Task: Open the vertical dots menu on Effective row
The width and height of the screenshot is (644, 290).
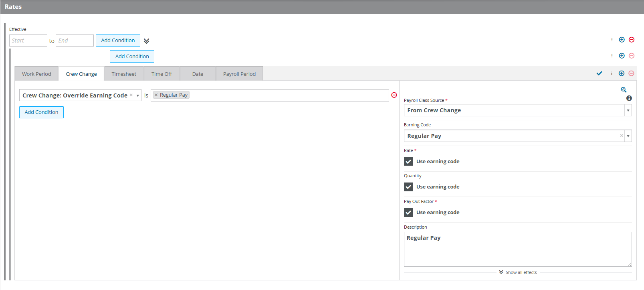Action: pyautogui.click(x=612, y=40)
